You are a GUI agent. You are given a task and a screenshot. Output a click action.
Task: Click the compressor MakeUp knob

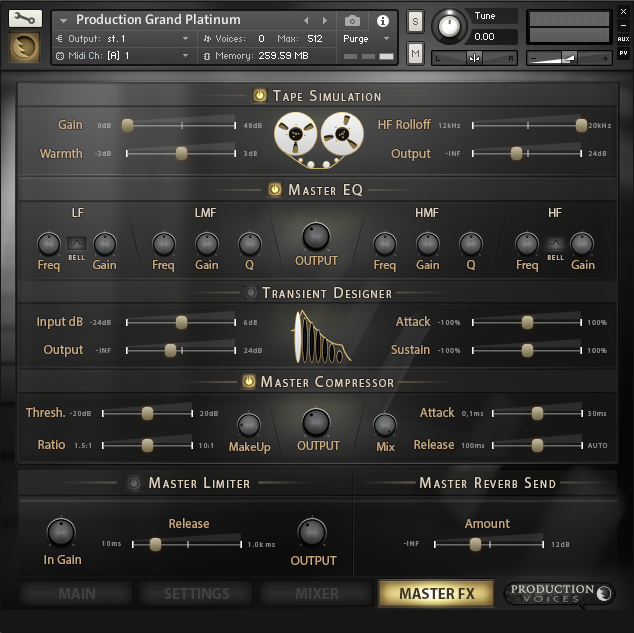pyautogui.click(x=249, y=425)
